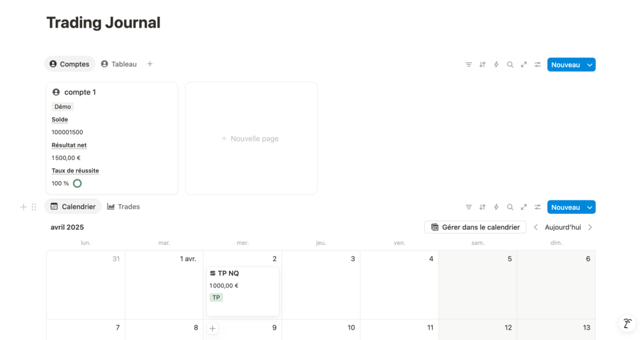Click the Résultat net property label
This screenshot has width=644, height=340.
(69, 145)
